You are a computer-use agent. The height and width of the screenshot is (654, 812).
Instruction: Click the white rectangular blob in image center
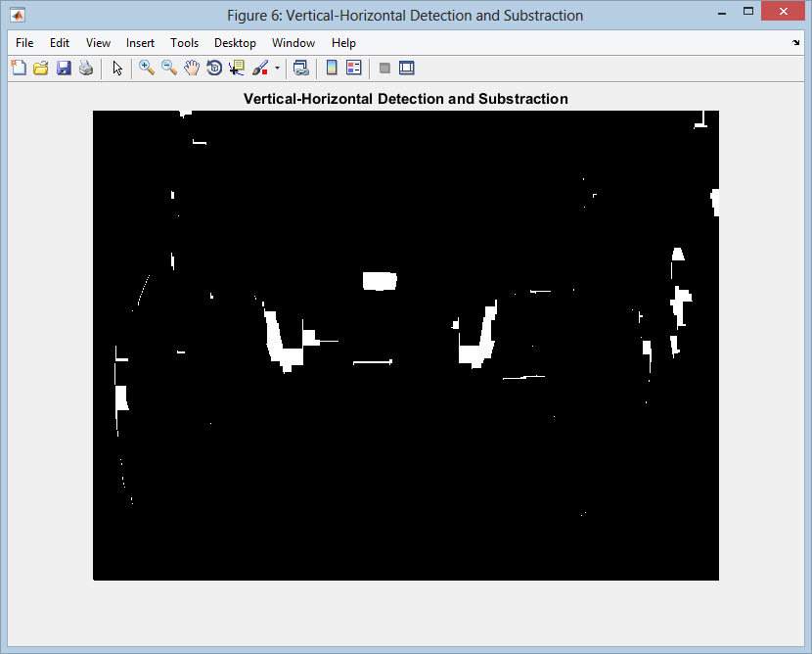coord(380,281)
